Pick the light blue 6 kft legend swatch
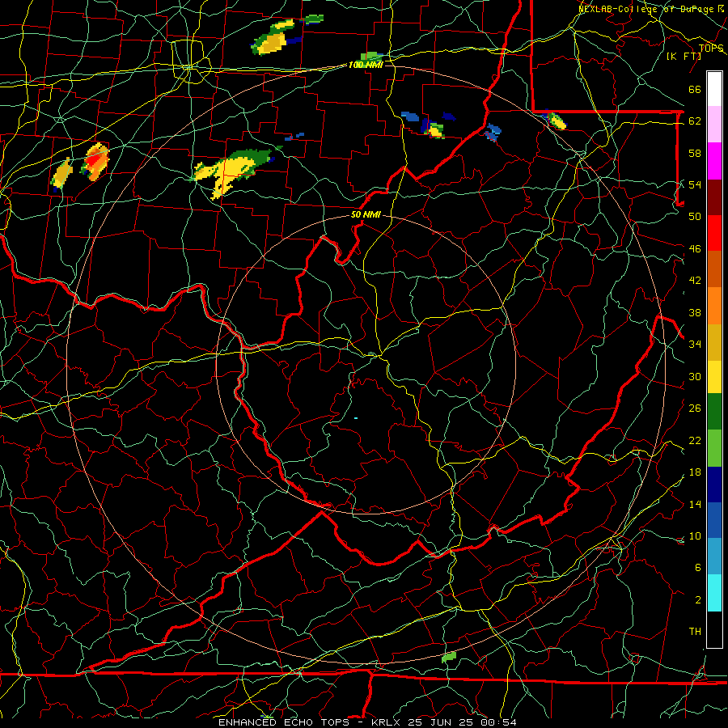The image size is (728, 728). pyautogui.click(x=714, y=557)
